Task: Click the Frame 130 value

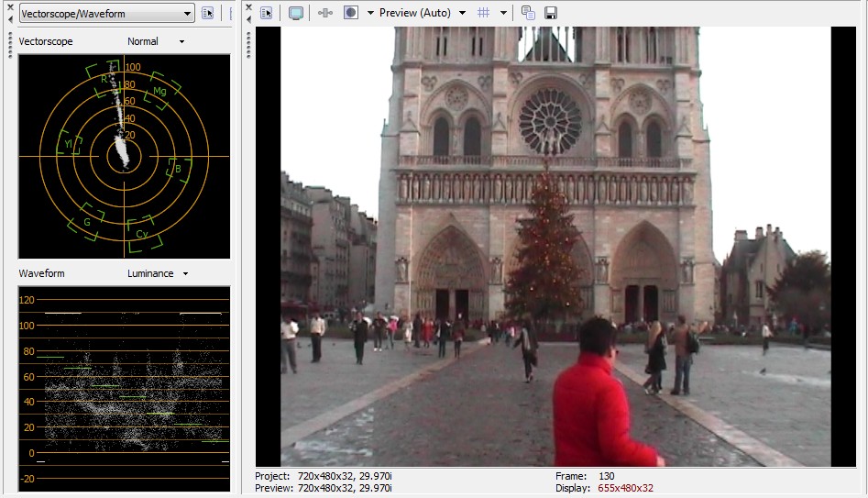Action: 607,476
